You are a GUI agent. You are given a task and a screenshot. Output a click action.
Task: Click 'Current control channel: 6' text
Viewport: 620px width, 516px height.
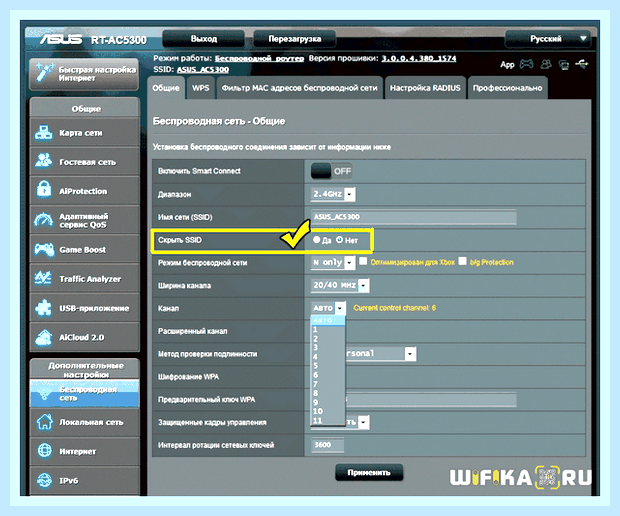point(394,308)
